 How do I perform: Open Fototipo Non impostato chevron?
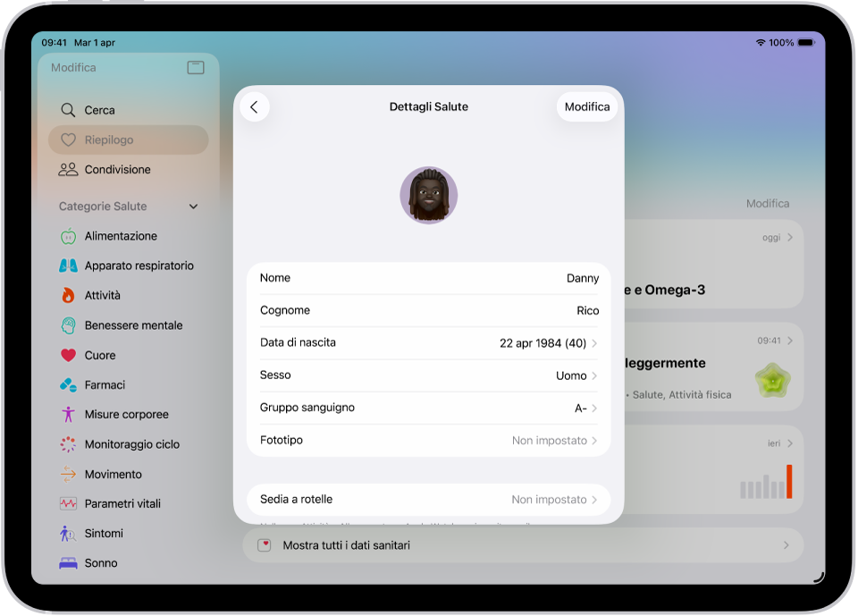pos(594,440)
